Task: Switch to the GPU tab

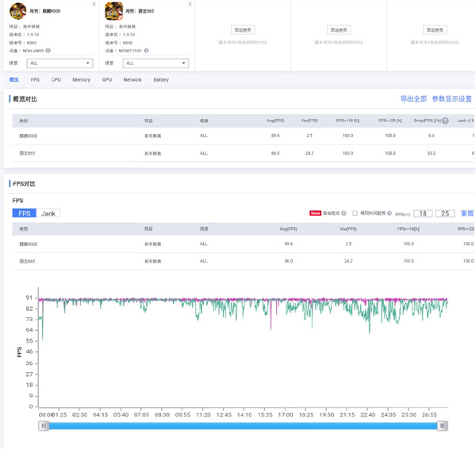Action: click(106, 80)
